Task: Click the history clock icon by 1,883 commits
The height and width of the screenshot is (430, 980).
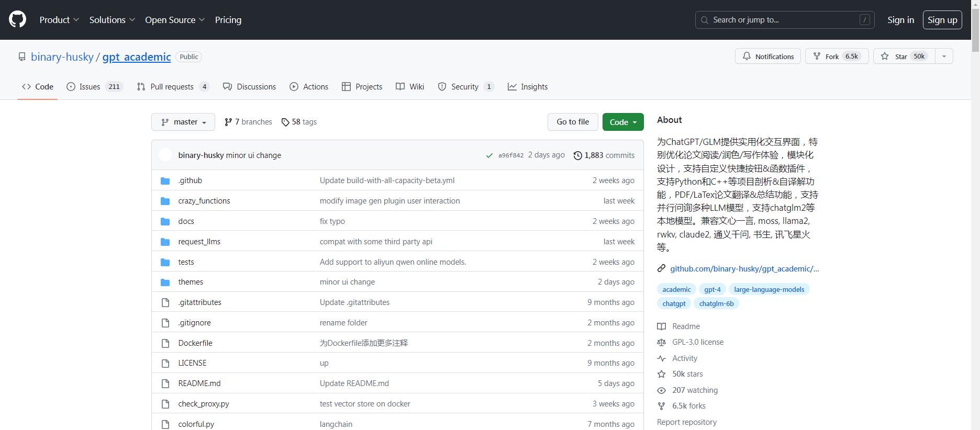Action: point(578,155)
